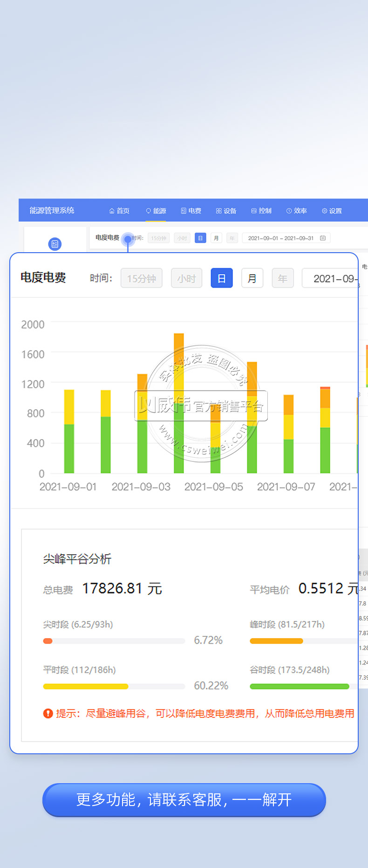Choose large 月 interval in enlarged panel
368x868 pixels.
tap(252, 278)
